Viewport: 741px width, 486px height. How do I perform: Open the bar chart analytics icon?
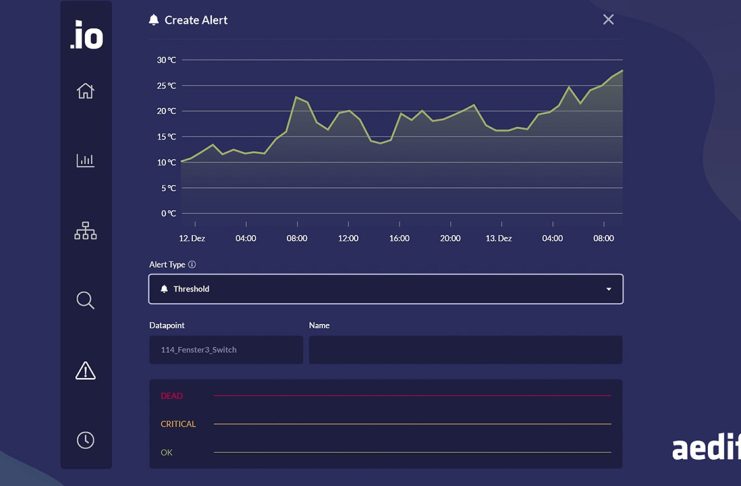86,160
